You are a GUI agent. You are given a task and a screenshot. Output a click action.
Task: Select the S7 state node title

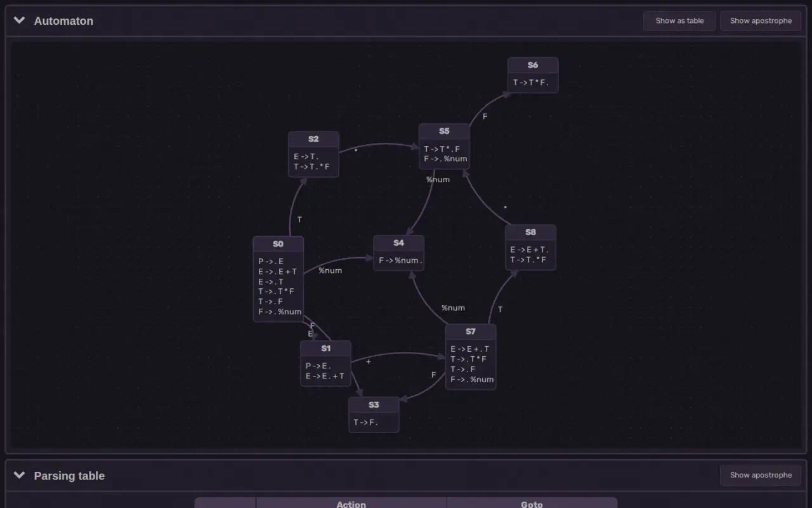[470, 331]
